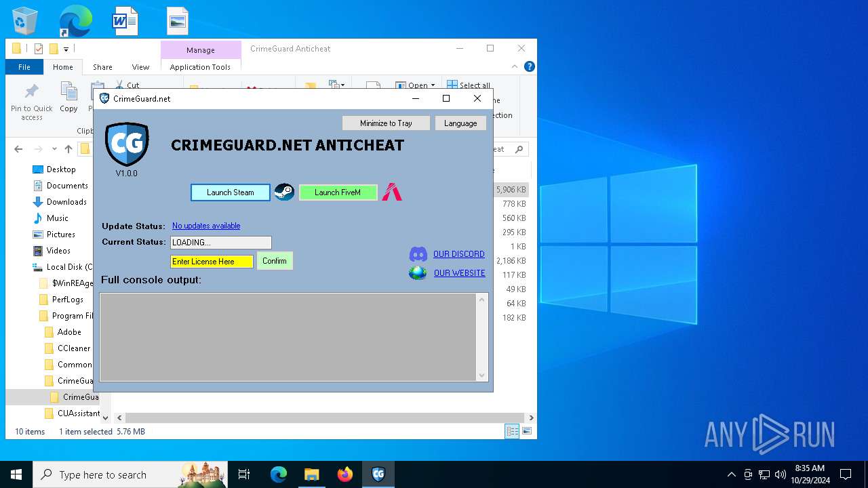Open Recycle Bin desktop icon

tap(25, 21)
